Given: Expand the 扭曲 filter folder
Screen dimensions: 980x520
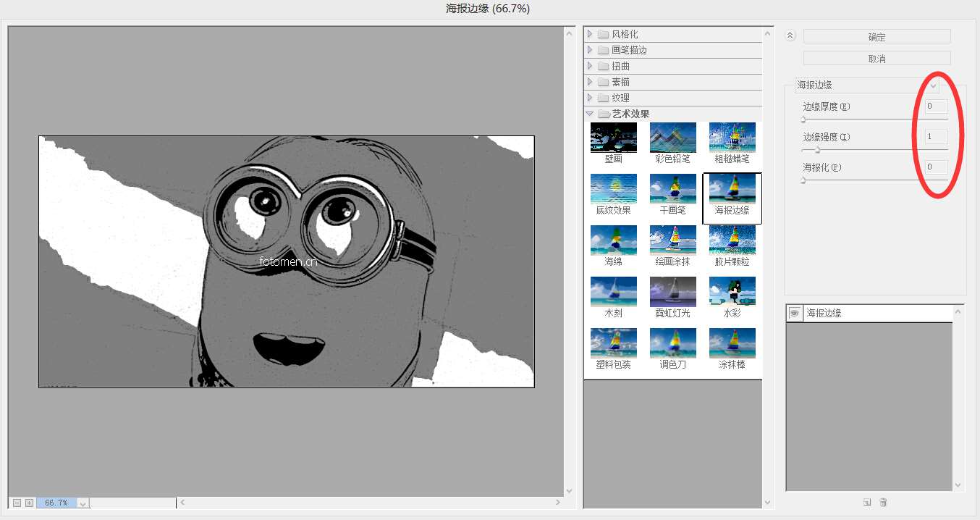Looking at the screenshot, I should click(591, 66).
